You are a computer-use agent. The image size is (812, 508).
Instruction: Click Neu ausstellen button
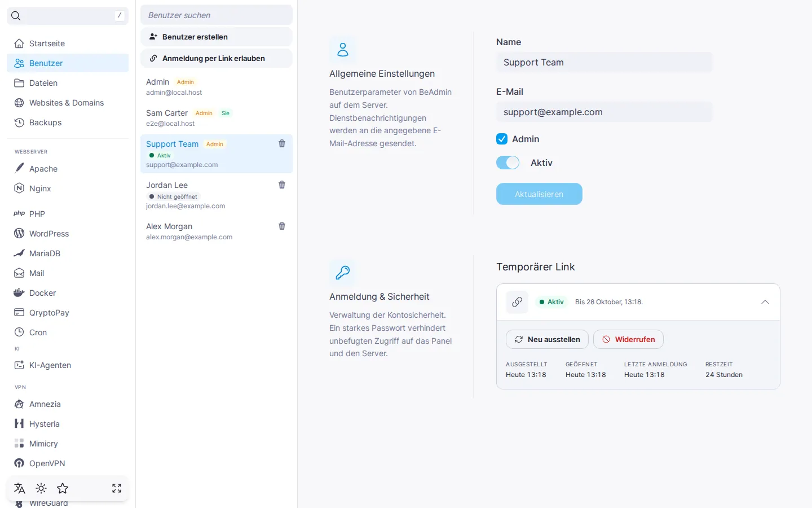click(x=547, y=339)
